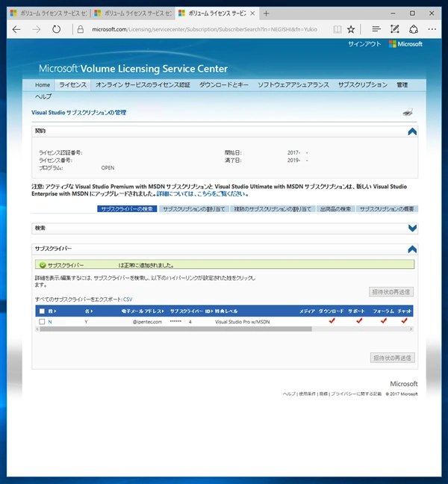Follow the 詳細については、こちらをご覧ください link
Viewport: 448px width, 484px height.
[202, 194]
